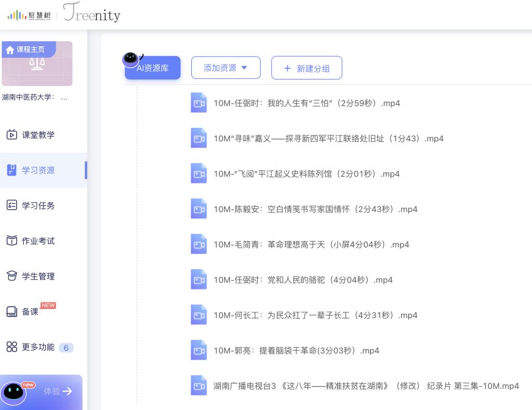
Task: Open the 添加资源 dropdown
Action: click(225, 68)
